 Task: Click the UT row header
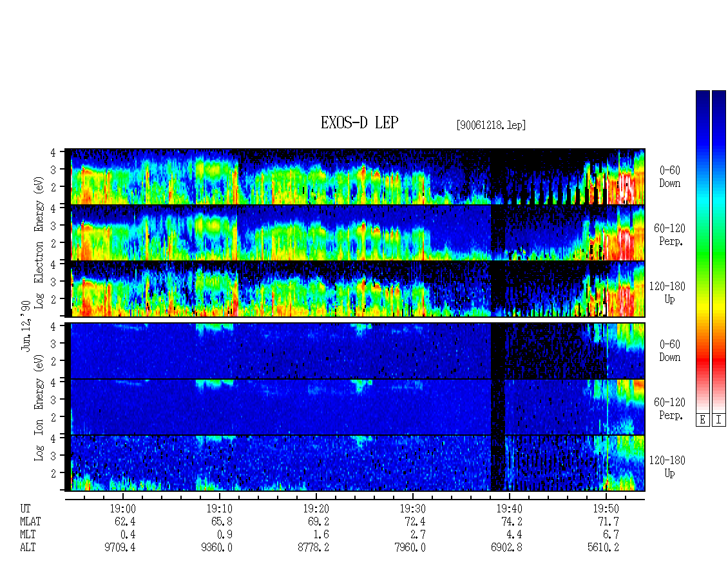click(26, 509)
